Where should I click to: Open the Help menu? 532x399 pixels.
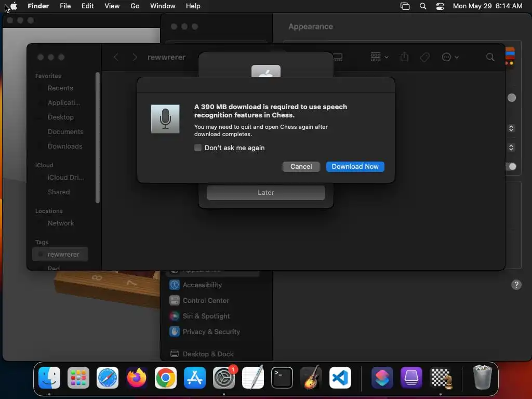193,6
